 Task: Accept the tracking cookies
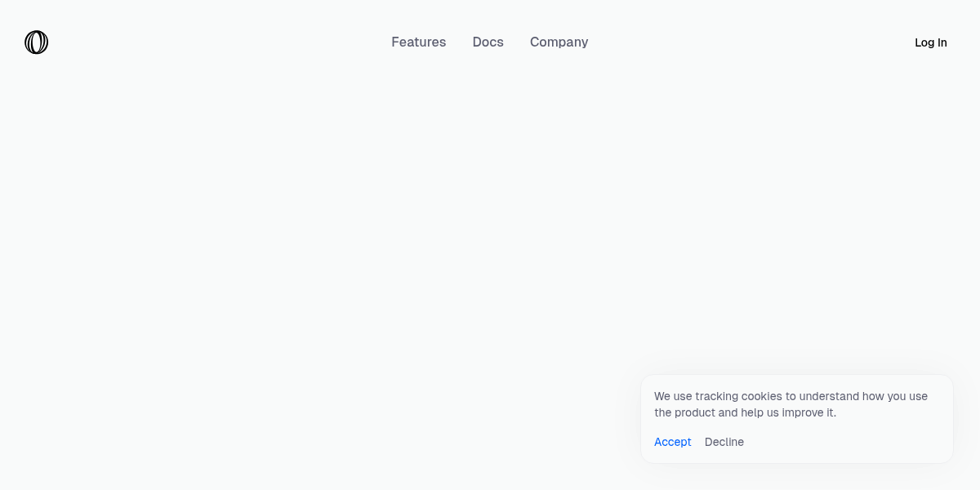(672, 442)
